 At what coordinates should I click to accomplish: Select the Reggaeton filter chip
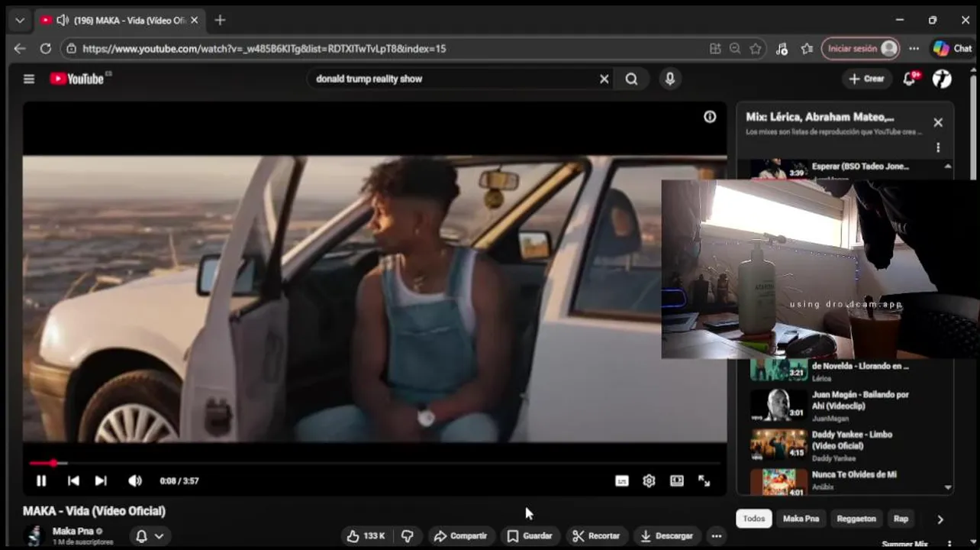[x=856, y=519]
